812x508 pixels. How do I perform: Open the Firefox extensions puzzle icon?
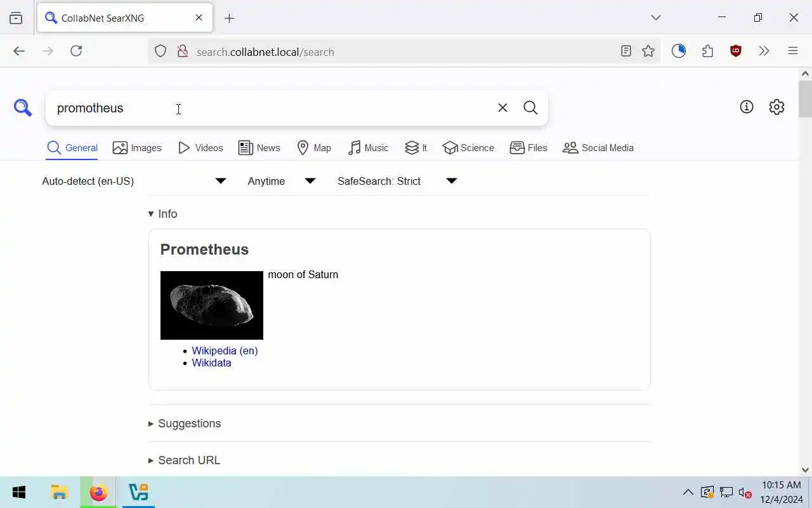707,51
